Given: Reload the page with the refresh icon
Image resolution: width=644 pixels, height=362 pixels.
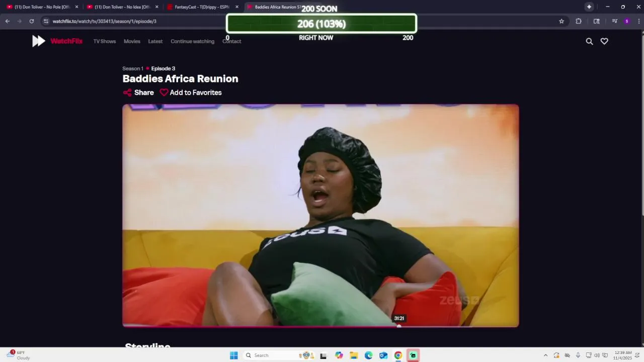Looking at the screenshot, I should (x=32, y=21).
